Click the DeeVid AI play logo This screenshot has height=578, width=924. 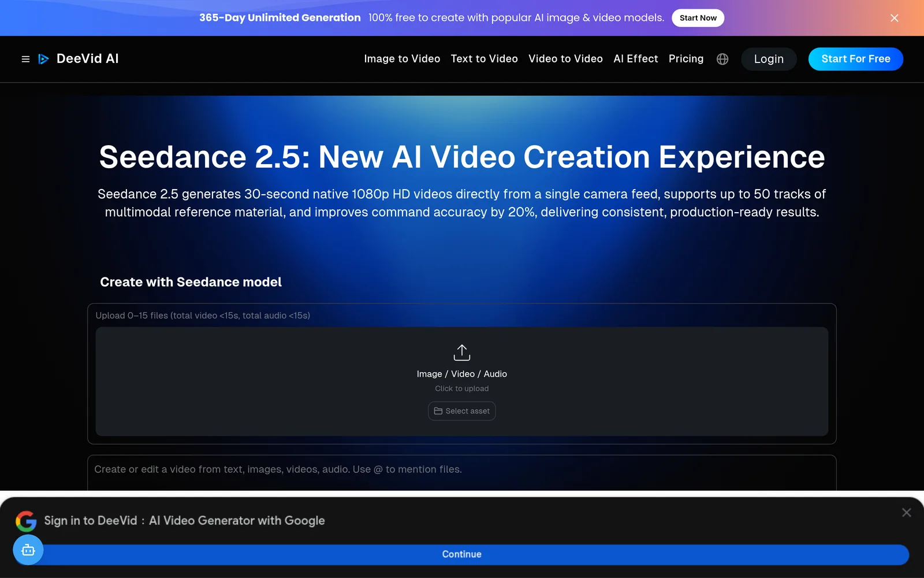(x=43, y=59)
